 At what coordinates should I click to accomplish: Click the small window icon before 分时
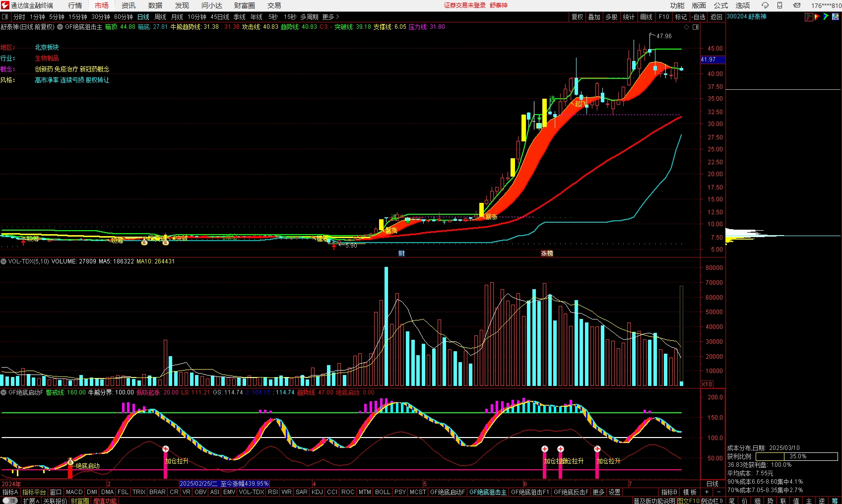click(5, 17)
